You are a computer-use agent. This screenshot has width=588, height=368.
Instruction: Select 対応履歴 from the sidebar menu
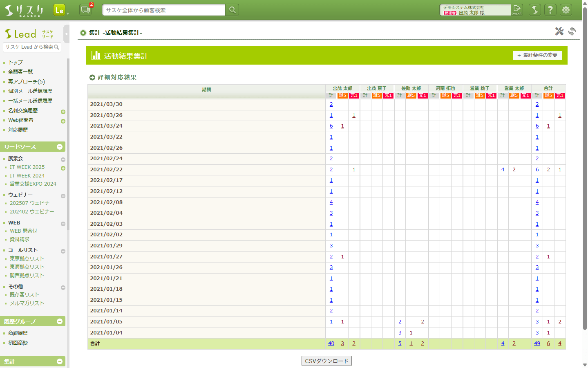point(18,130)
